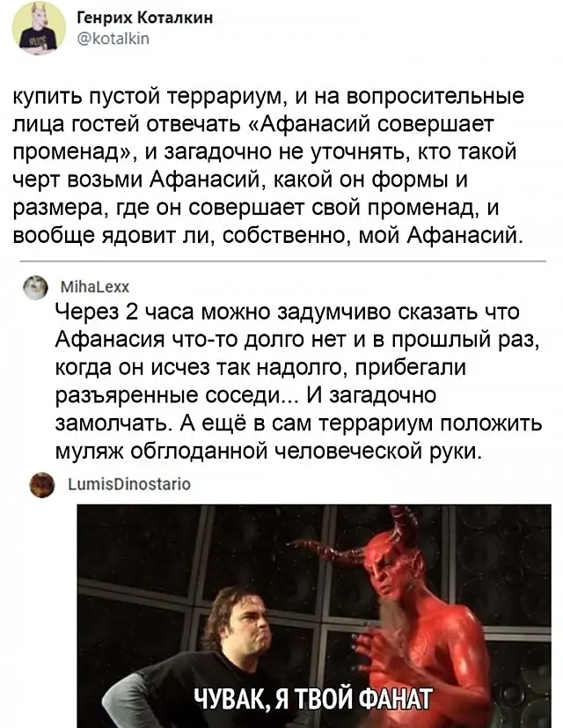Open the Генрих Коталкин display name
This screenshot has height=728, width=563.
coord(145,18)
